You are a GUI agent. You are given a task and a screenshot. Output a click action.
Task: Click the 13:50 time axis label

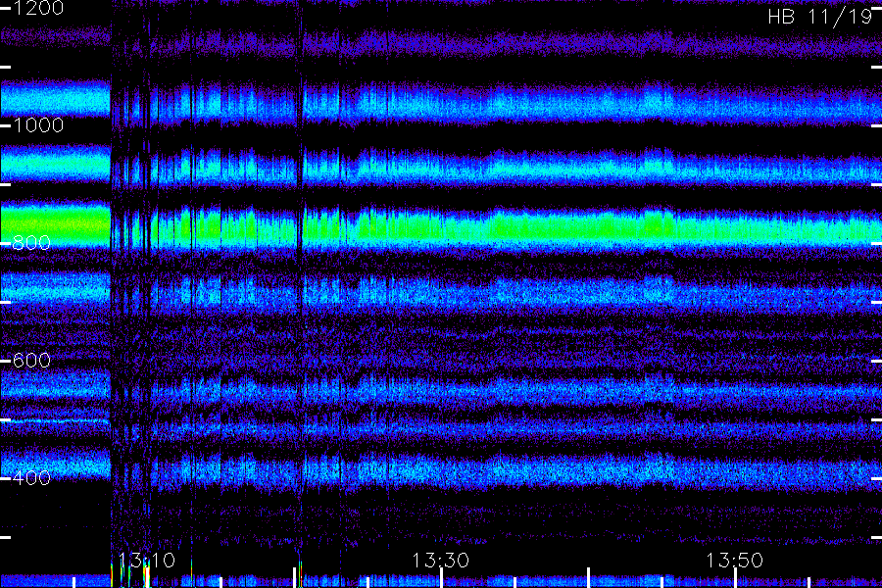coord(735,560)
